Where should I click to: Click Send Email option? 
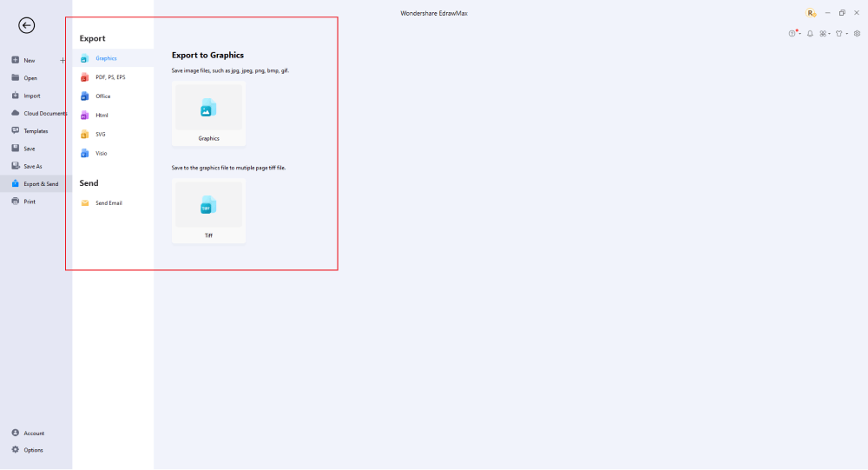pos(108,203)
